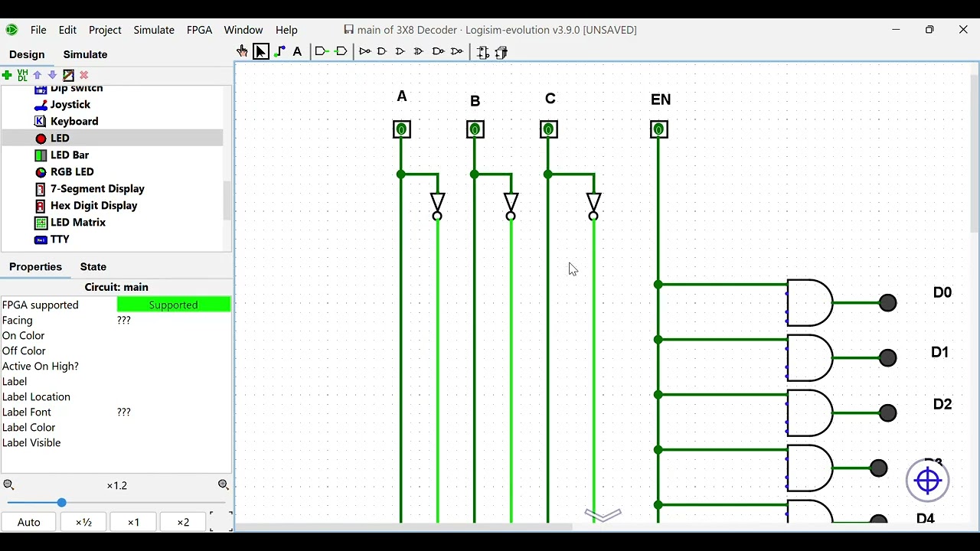The width and height of the screenshot is (980, 551).
Task: Set zoom to ×½
Action: pyautogui.click(x=83, y=522)
